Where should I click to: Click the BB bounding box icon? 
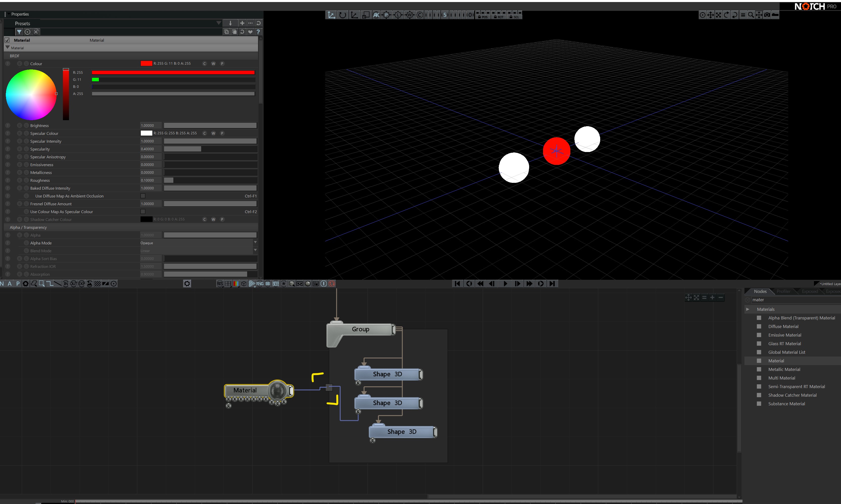click(x=268, y=284)
